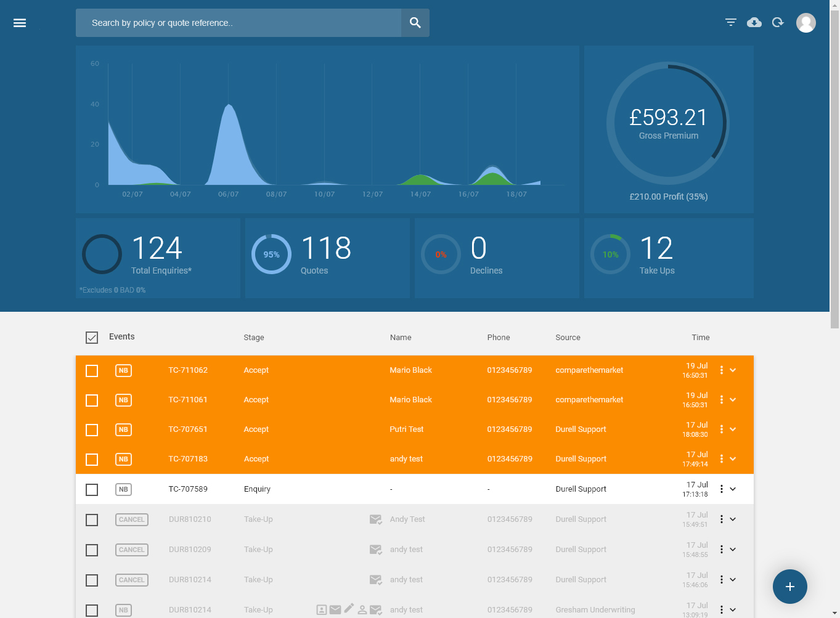The width and height of the screenshot is (840, 618).
Task: Click email sent icon on DUR810210 row
Action: (x=375, y=519)
